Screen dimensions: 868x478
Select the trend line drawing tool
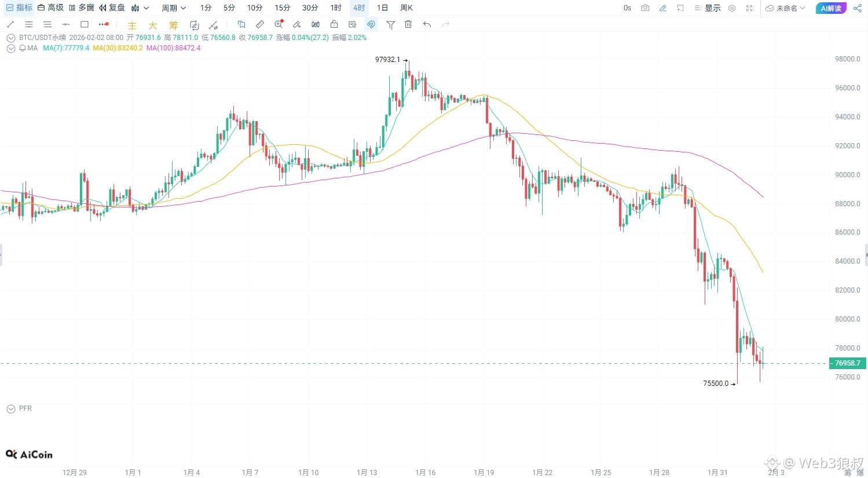(x=10, y=24)
